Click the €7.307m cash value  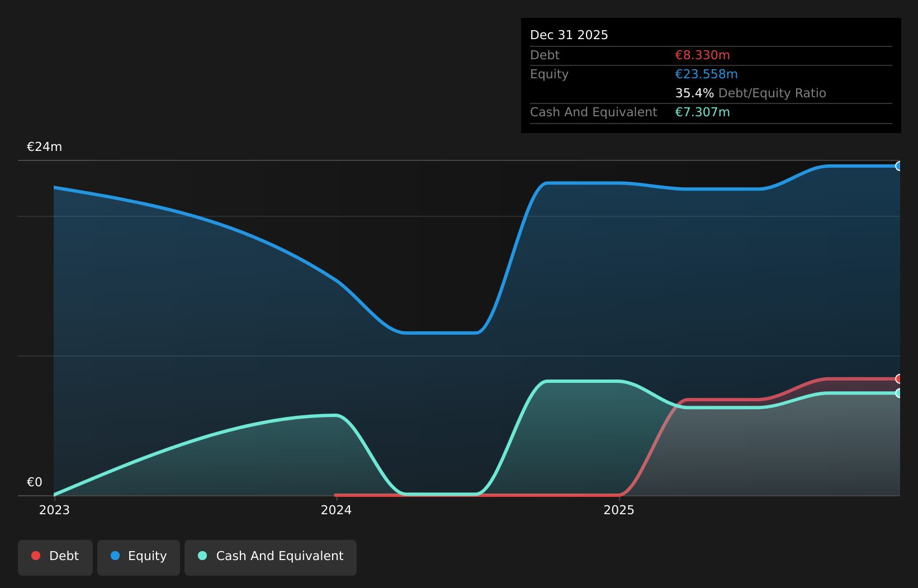point(702,112)
